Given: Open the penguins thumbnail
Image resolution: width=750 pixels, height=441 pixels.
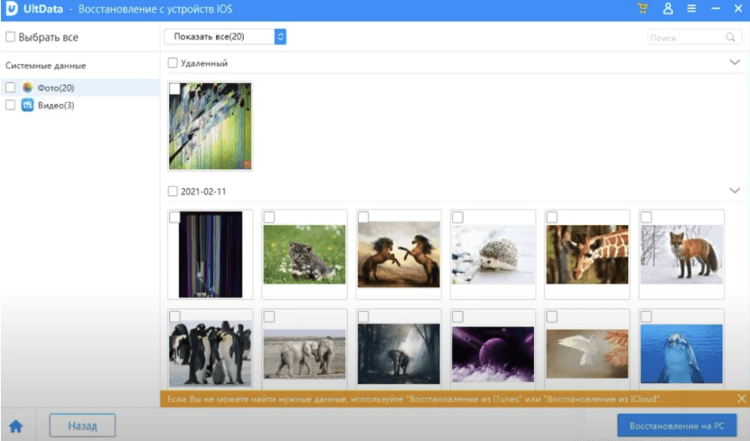Looking at the screenshot, I should pyautogui.click(x=210, y=353).
